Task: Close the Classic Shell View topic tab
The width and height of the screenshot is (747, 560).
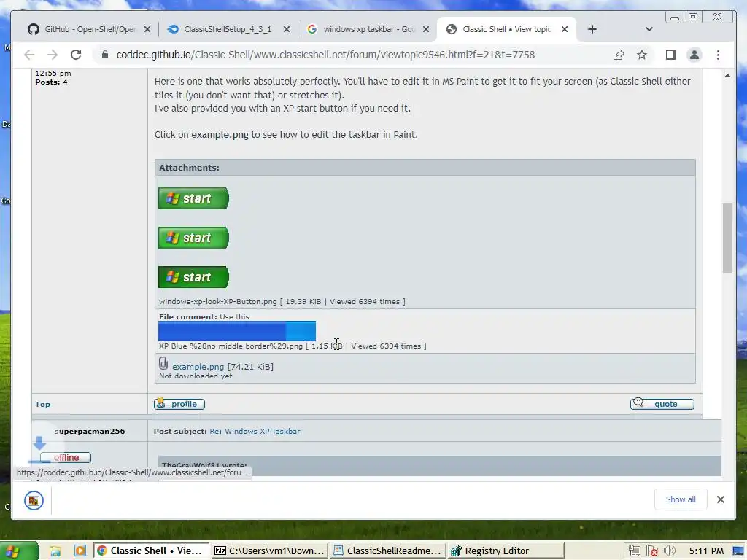Action: [x=565, y=29]
